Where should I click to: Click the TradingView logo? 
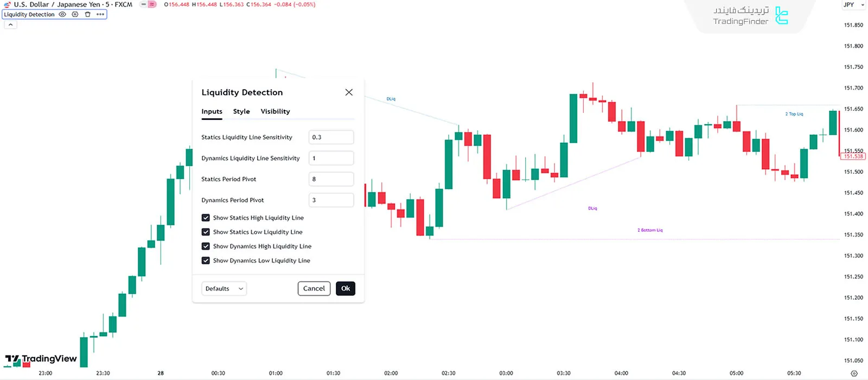pyautogui.click(x=41, y=359)
